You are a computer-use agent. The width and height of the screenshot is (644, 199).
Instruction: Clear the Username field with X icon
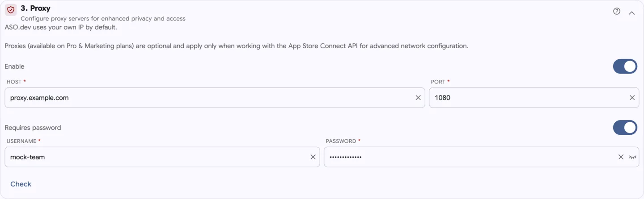click(313, 157)
